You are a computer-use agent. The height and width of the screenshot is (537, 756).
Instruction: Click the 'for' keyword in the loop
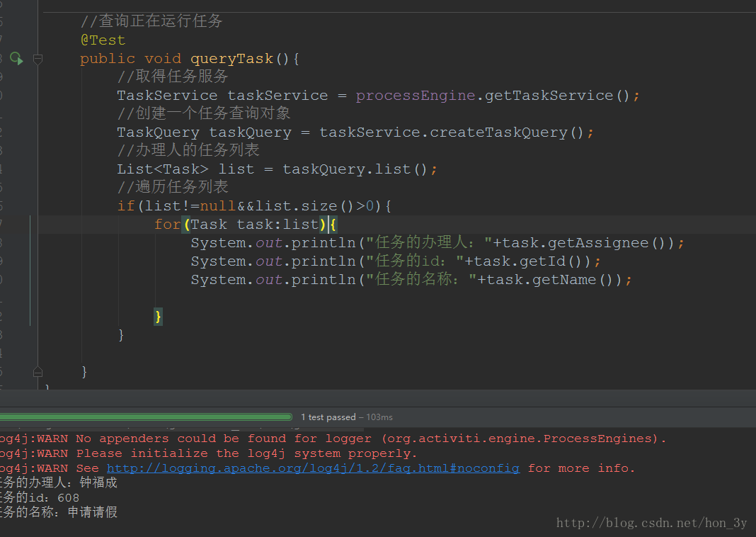[x=167, y=225]
